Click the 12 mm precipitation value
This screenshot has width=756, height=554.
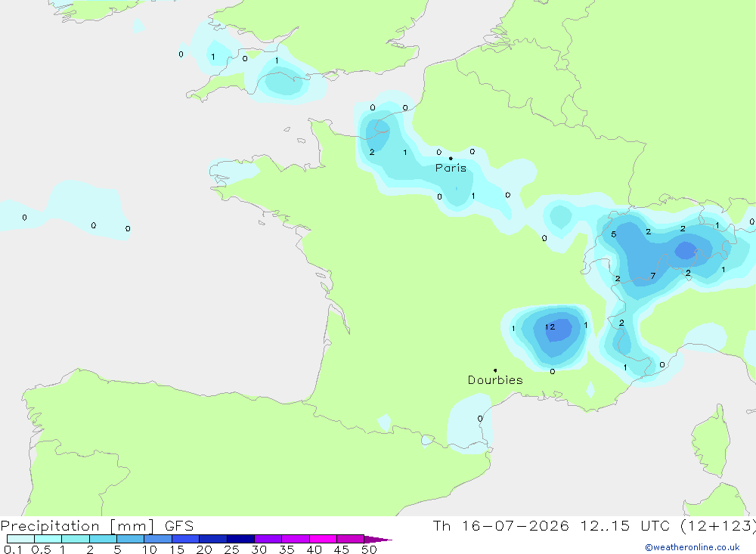550,327
